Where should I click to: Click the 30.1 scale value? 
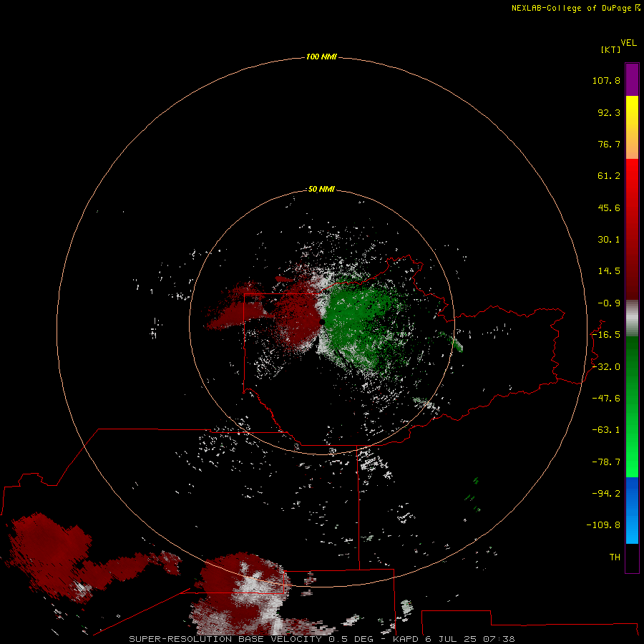(609, 240)
